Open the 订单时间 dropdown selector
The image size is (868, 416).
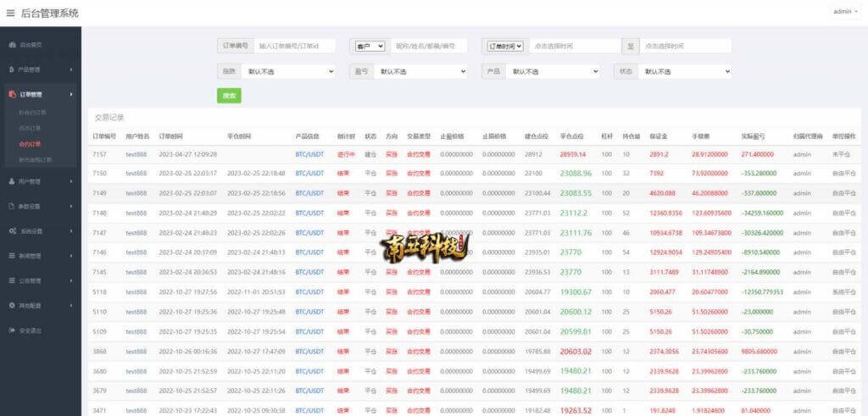pos(504,46)
